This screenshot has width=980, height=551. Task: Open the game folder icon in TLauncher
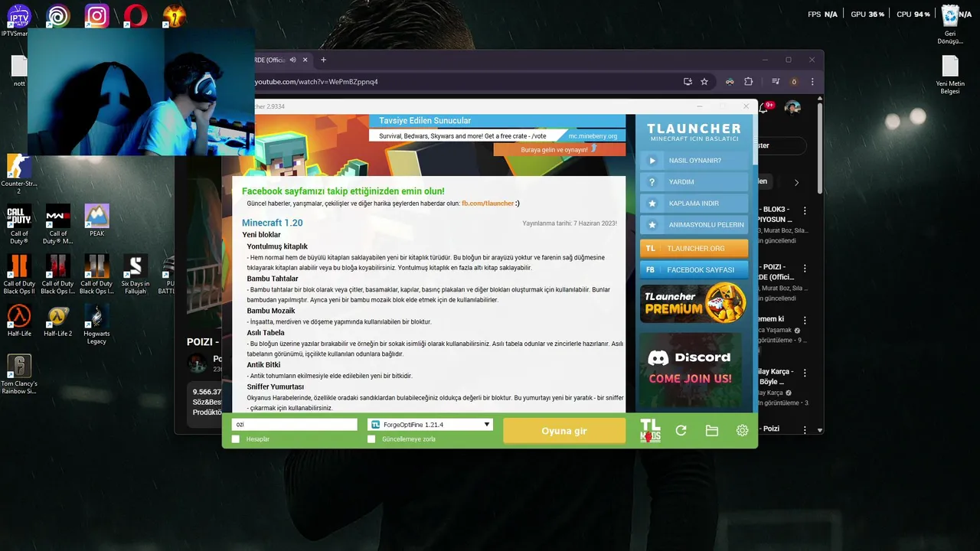tap(712, 431)
